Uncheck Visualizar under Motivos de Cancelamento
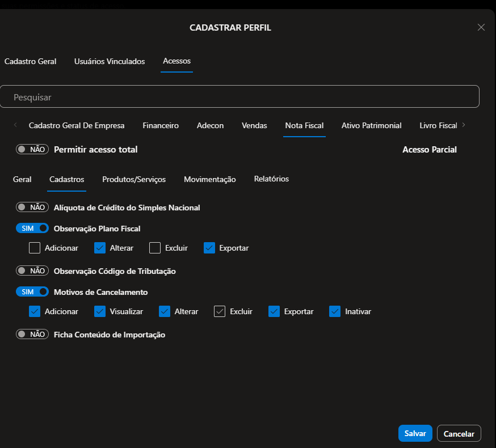496x448 pixels. pyautogui.click(x=100, y=311)
